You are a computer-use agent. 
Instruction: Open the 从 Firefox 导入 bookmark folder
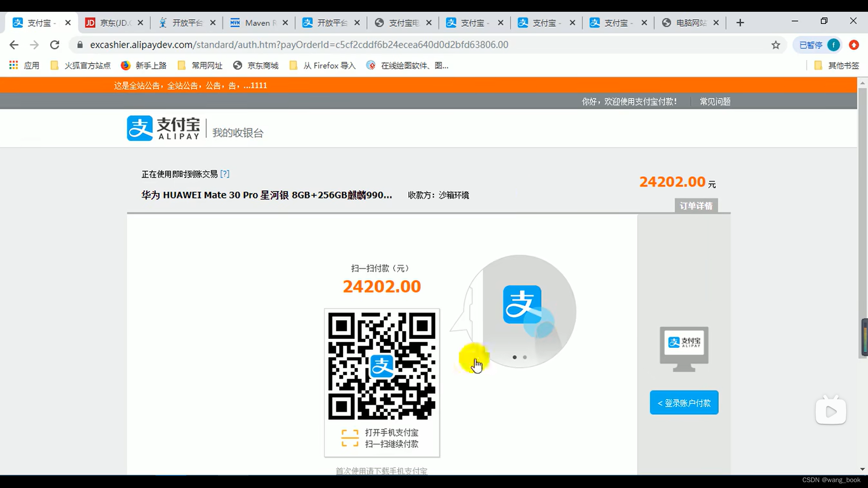click(323, 66)
